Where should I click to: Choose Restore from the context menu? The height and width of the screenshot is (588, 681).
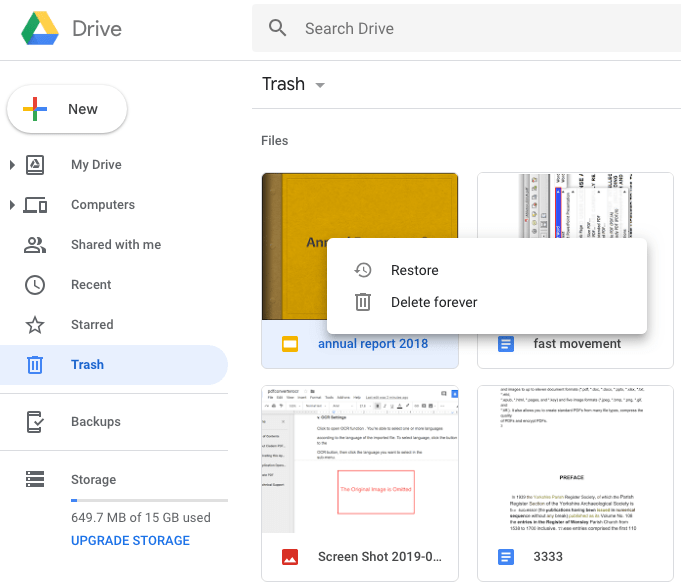(x=414, y=271)
